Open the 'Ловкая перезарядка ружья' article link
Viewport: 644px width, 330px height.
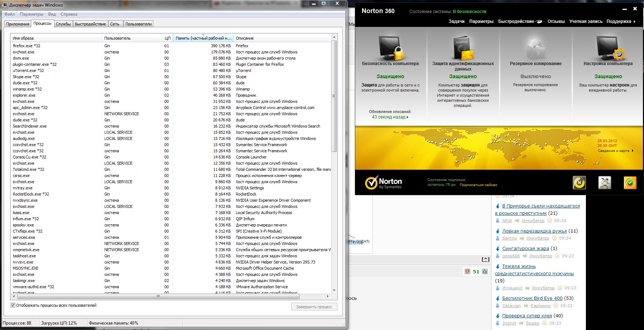[534, 231]
